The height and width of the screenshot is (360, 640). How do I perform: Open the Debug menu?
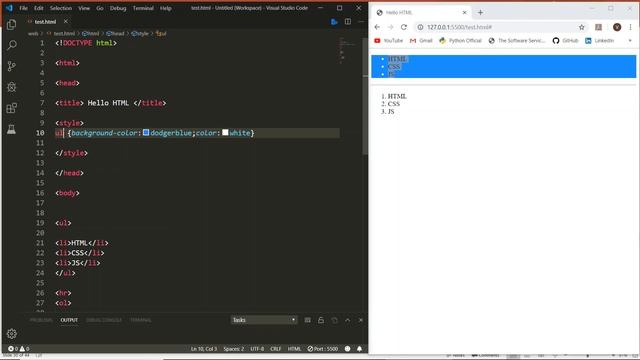point(118,8)
